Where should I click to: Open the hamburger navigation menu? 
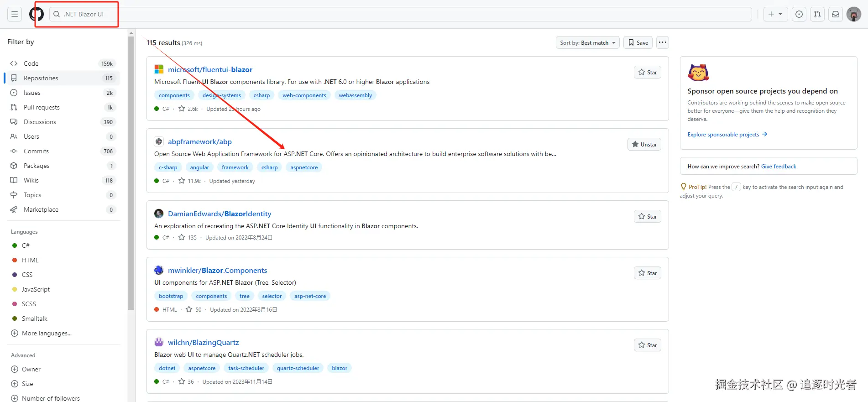pyautogui.click(x=15, y=14)
